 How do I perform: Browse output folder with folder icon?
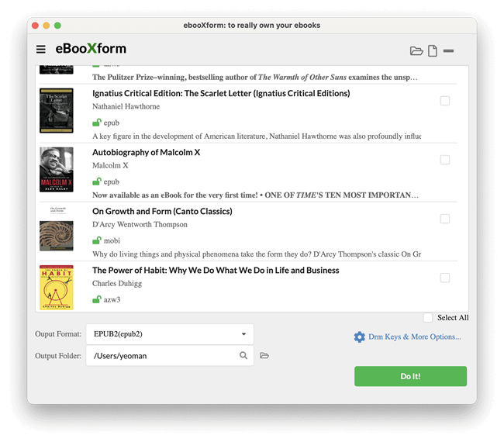(264, 356)
